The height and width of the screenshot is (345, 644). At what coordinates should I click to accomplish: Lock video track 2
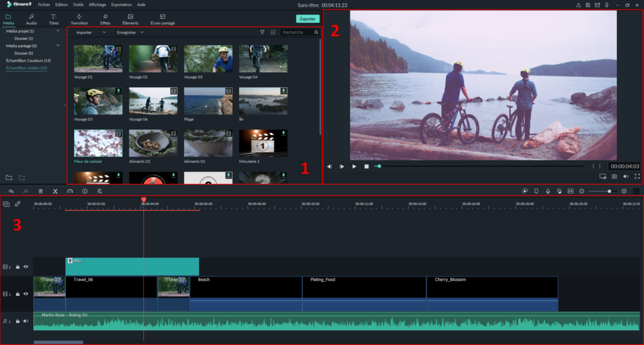[18, 266]
